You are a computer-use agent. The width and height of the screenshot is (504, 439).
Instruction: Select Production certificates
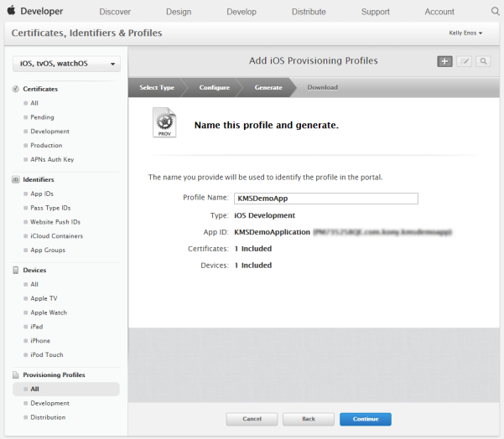click(x=46, y=146)
